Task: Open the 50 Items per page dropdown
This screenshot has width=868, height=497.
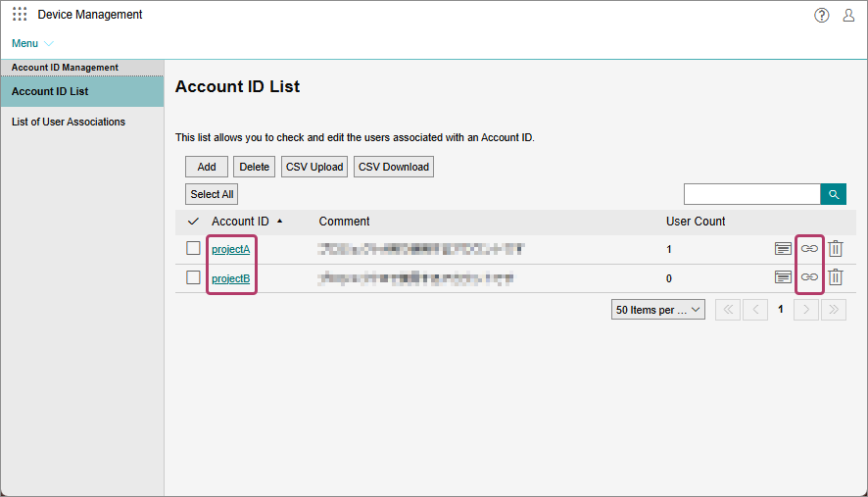Action: point(657,310)
